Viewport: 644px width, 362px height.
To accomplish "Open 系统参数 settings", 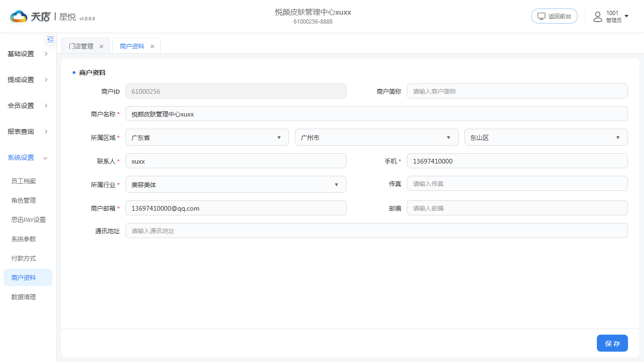I will tap(28, 239).
